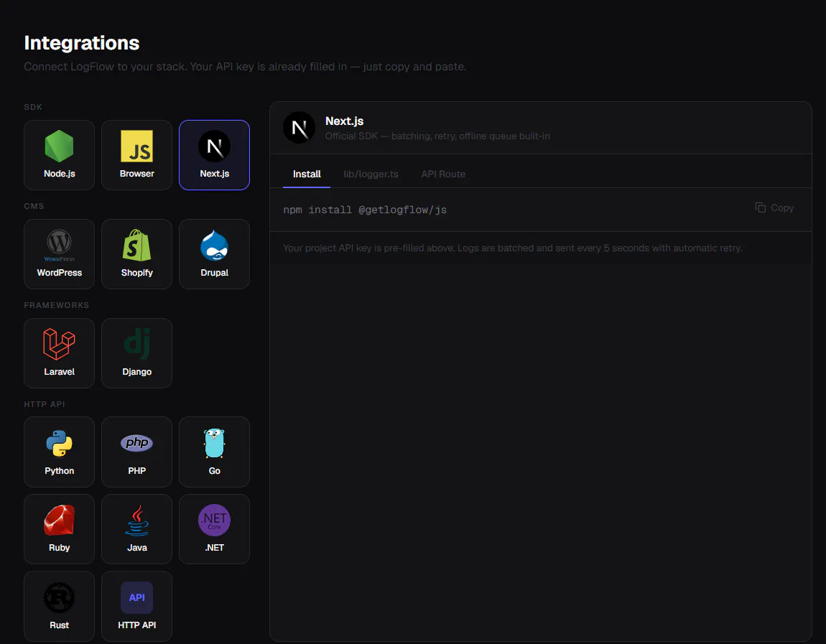Open the lib/logger.ts tab
The width and height of the screenshot is (826, 644).
click(371, 174)
